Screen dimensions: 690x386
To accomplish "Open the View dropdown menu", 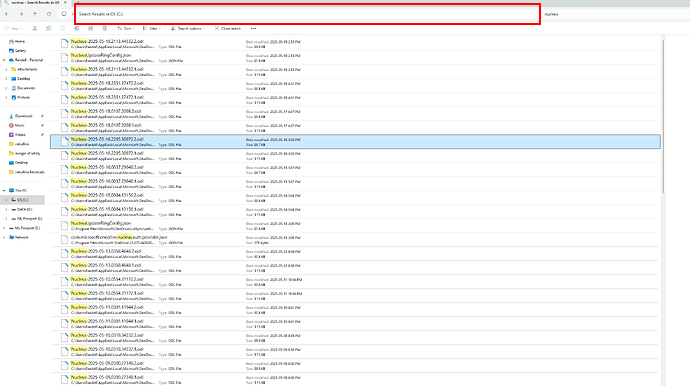I will click(x=152, y=28).
